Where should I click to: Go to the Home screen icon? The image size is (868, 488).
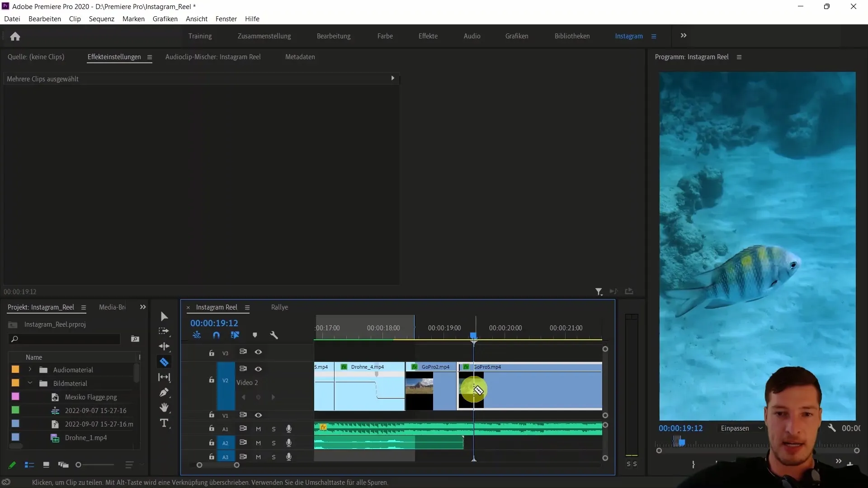[x=15, y=36]
